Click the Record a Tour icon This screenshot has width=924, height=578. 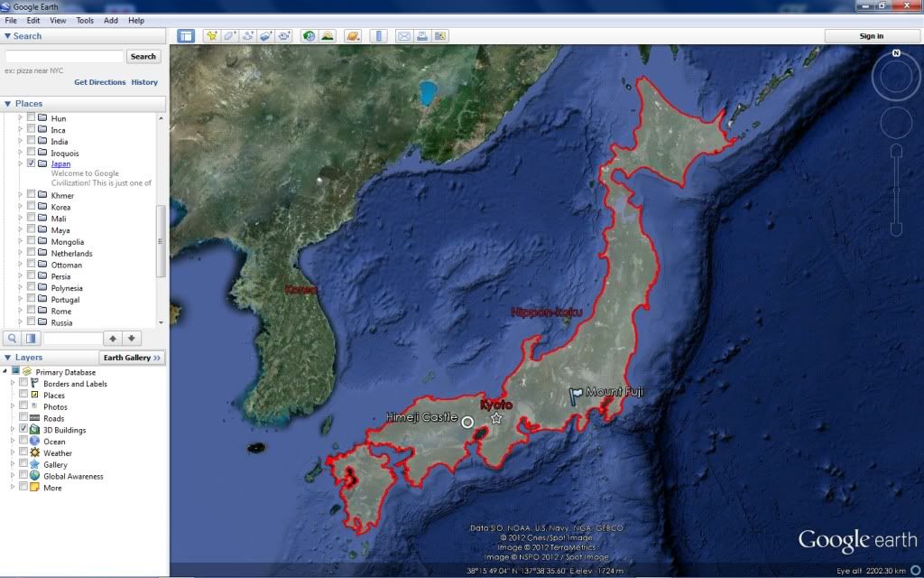pos(284,36)
